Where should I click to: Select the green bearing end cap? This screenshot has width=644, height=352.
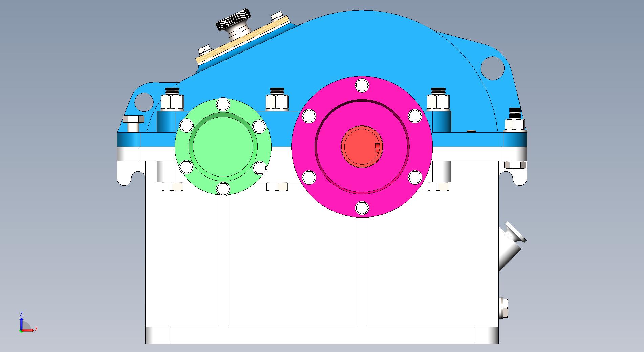pos(223,147)
